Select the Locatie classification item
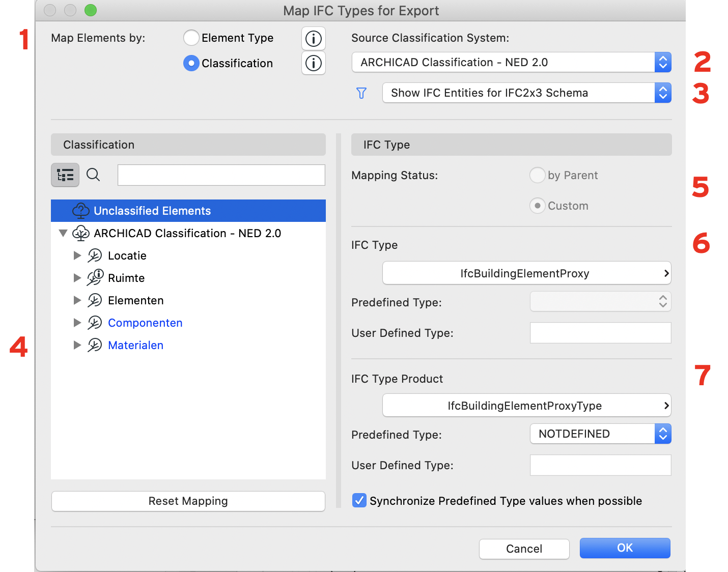This screenshot has width=728, height=572. 127,255
